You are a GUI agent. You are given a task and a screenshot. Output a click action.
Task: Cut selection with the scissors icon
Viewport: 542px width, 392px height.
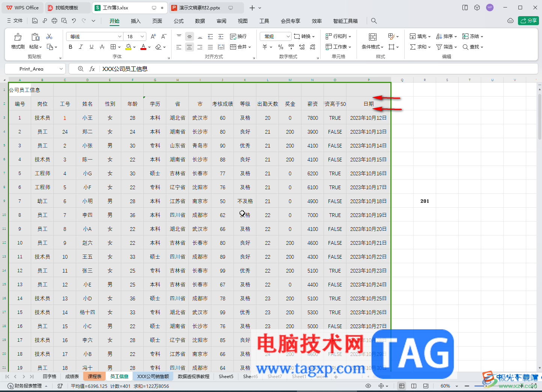pyautogui.click(x=49, y=36)
